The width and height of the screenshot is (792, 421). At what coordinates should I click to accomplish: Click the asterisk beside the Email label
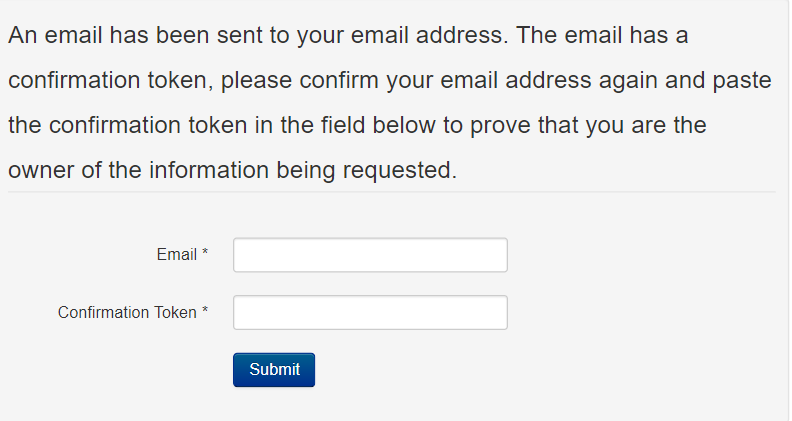click(205, 254)
